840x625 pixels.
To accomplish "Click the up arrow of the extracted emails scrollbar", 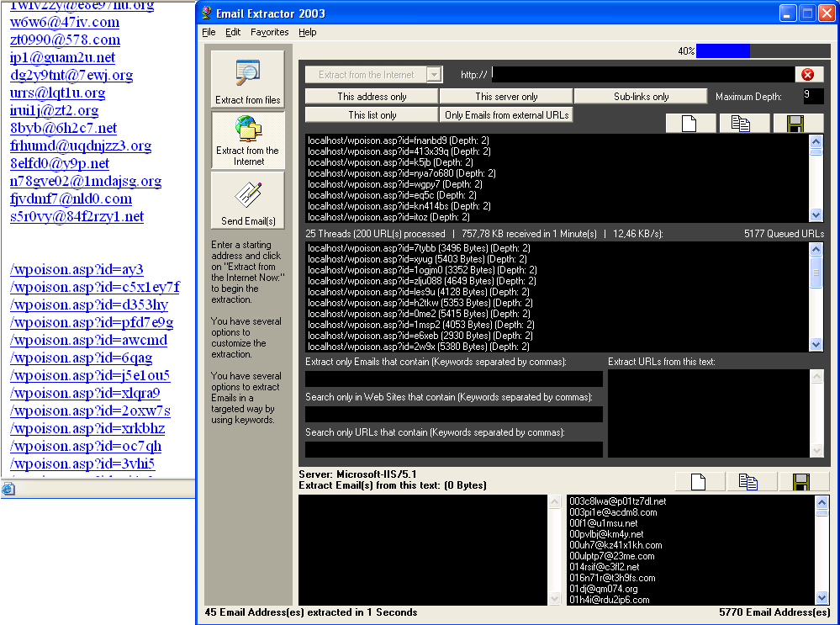I will [822, 502].
